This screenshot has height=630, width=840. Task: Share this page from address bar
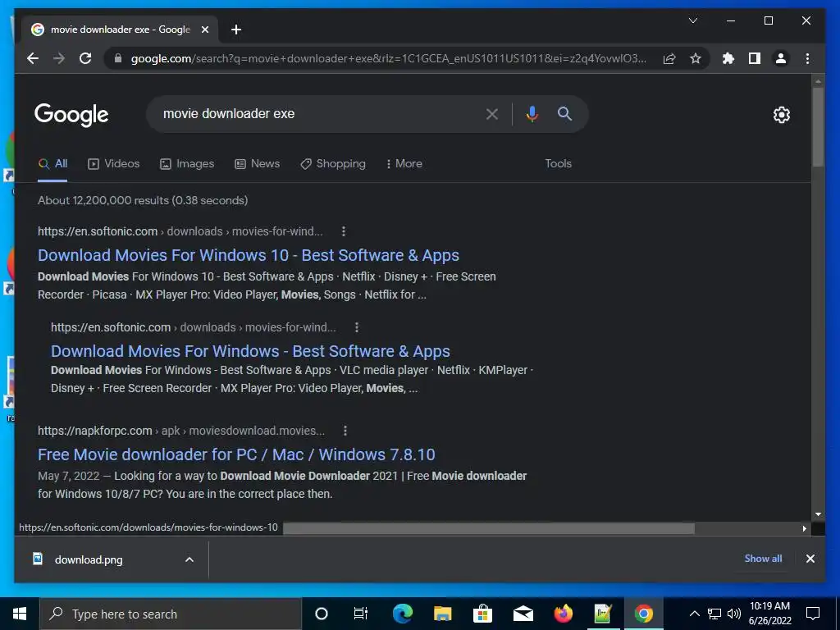pos(669,58)
